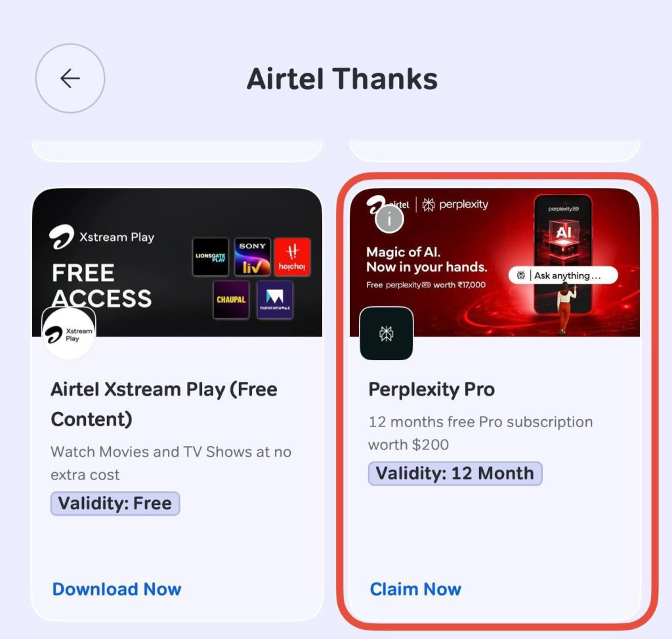The image size is (672, 639).
Task: Tap the Xstream Play FREE ACCESS banner
Action: 177,262
